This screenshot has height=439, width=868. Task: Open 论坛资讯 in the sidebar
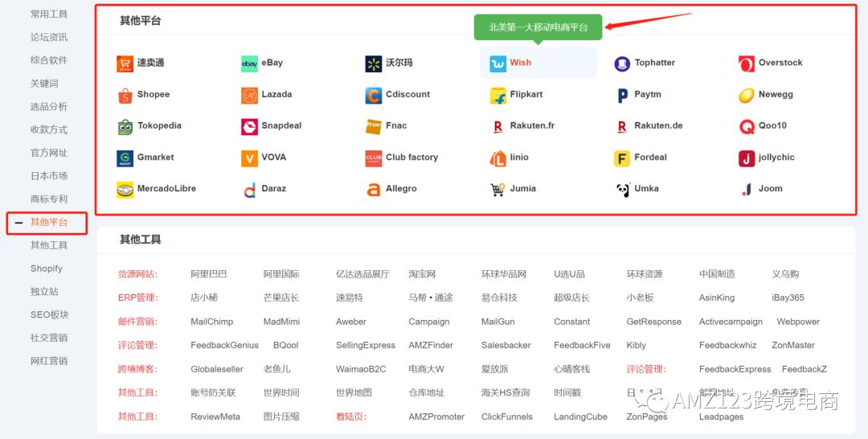point(49,37)
